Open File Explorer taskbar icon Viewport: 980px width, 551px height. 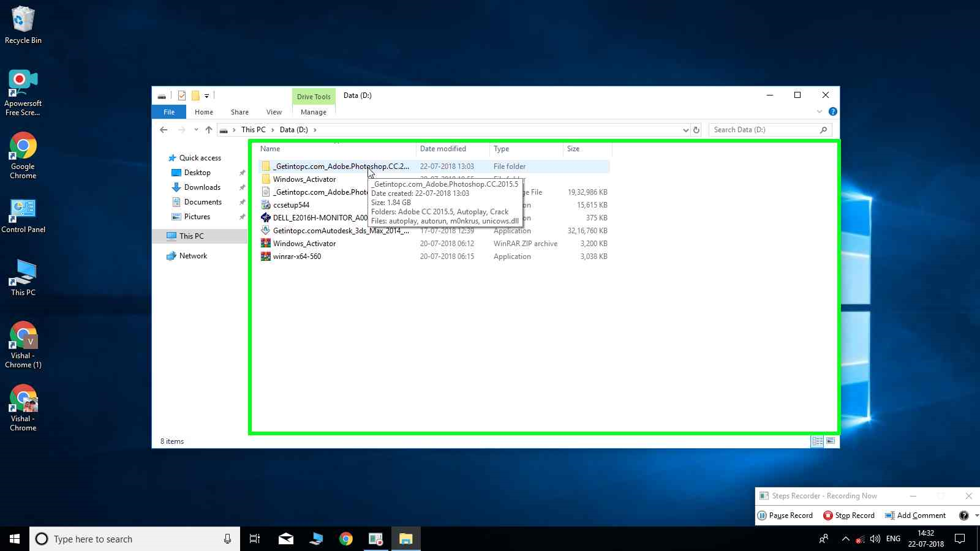[405, 539]
